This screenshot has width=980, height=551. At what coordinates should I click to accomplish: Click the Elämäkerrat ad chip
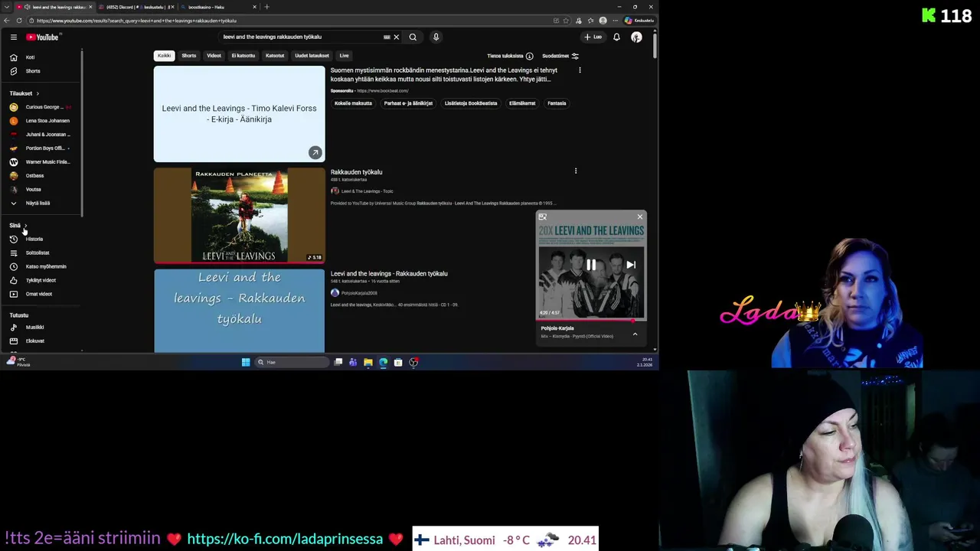point(522,103)
